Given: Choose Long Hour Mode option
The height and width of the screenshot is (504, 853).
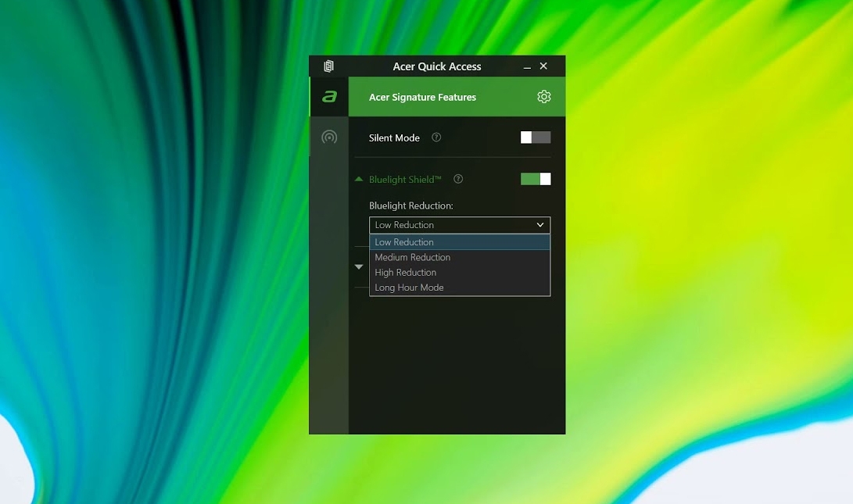Looking at the screenshot, I should pos(460,288).
